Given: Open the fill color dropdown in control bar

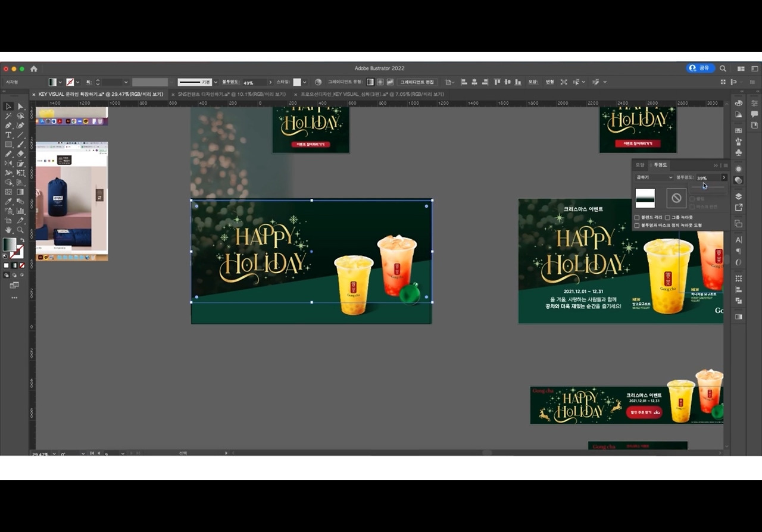Looking at the screenshot, I should coord(60,82).
